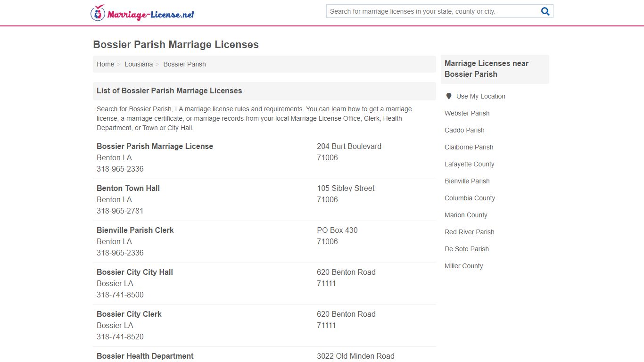Click phone number 318-741-8500

(x=120, y=295)
